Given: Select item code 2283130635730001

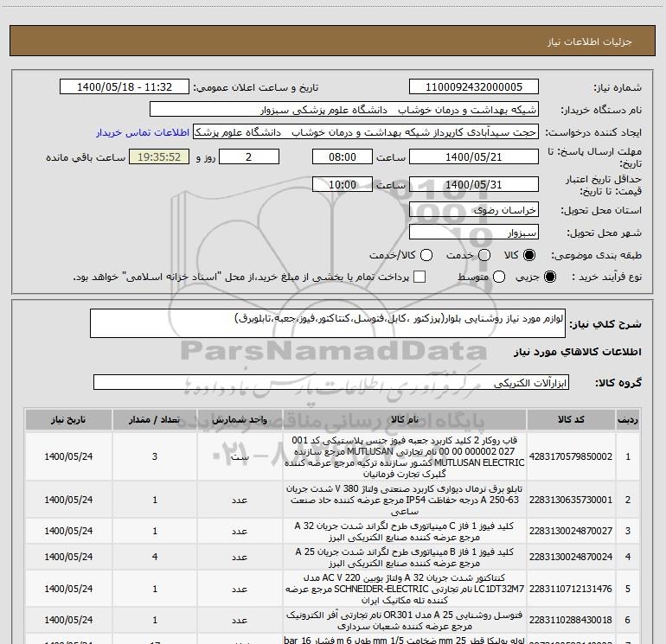Looking at the screenshot, I should (x=571, y=501).
